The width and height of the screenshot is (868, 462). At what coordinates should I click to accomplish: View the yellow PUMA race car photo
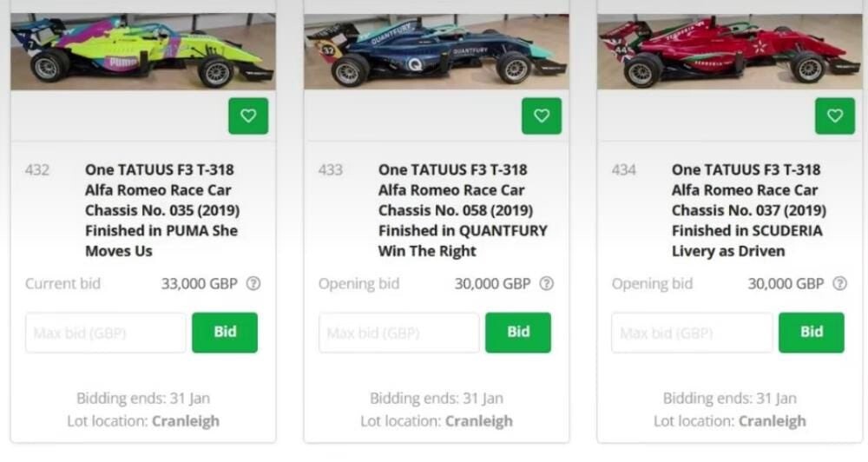click(x=143, y=51)
